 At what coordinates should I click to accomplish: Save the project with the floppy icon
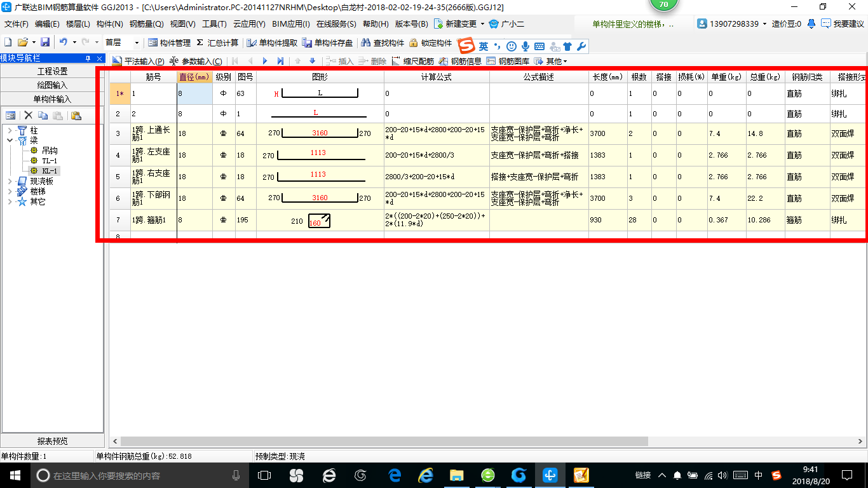(x=45, y=43)
